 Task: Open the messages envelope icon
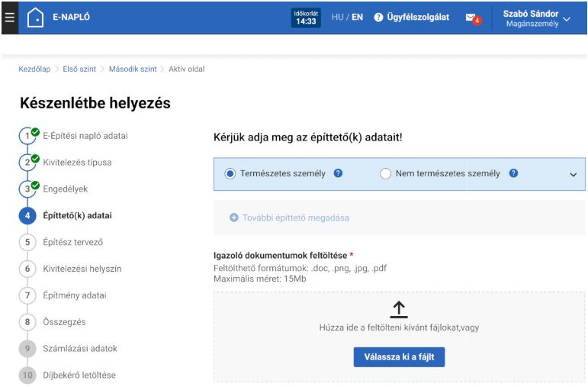pos(471,18)
